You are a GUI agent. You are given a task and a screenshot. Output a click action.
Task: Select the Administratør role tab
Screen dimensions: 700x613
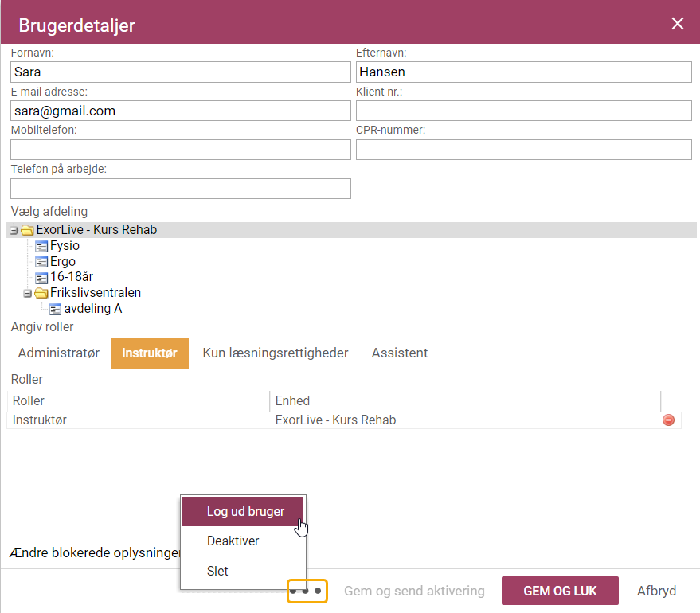(x=58, y=353)
